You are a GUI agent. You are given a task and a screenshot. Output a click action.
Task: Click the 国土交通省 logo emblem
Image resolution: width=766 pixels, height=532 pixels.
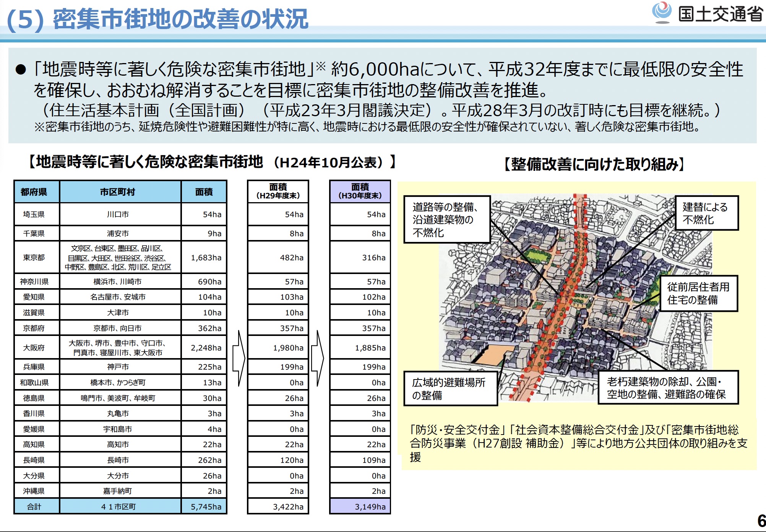tap(662, 12)
